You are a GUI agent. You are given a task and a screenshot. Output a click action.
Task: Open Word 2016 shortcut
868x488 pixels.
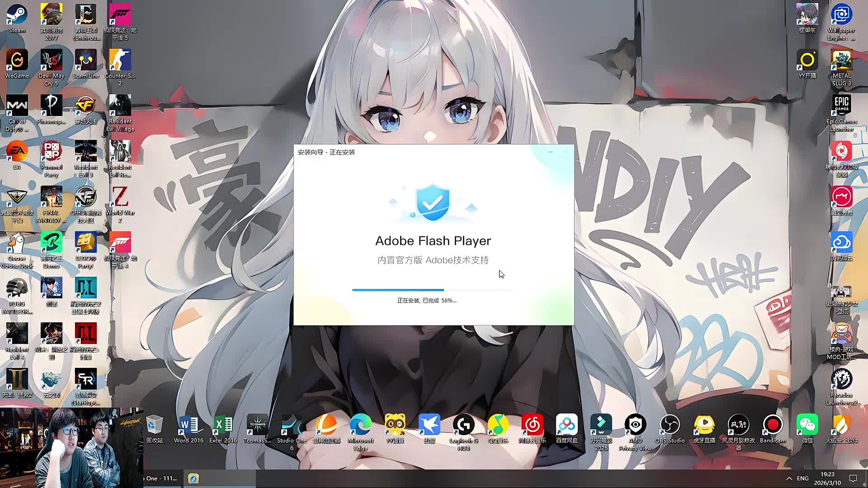189,426
